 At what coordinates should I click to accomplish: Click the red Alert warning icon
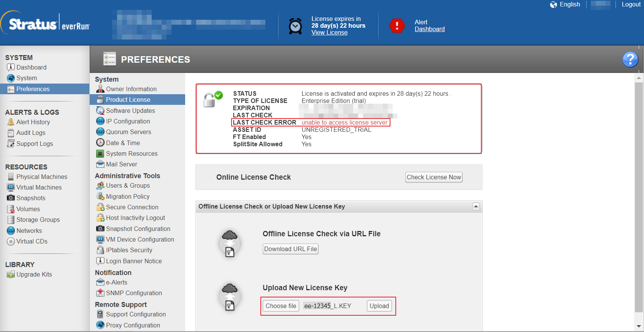point(397,26)
